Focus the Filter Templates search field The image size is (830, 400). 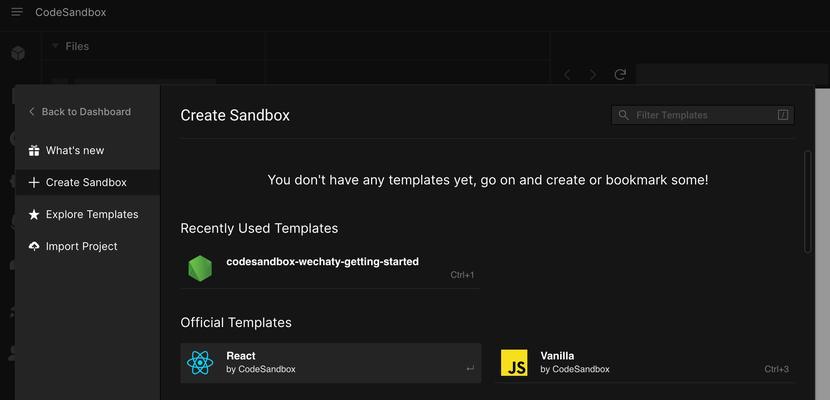(702, 115)
